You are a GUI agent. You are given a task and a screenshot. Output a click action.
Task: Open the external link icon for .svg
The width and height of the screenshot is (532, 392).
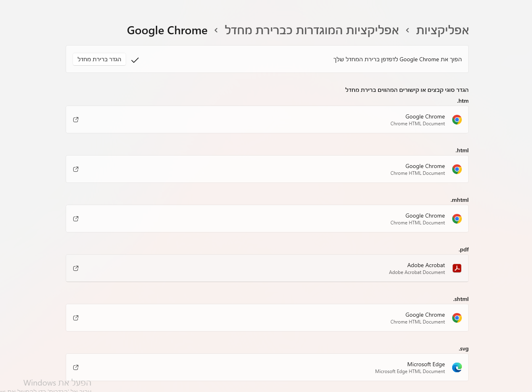coord(76,367)
